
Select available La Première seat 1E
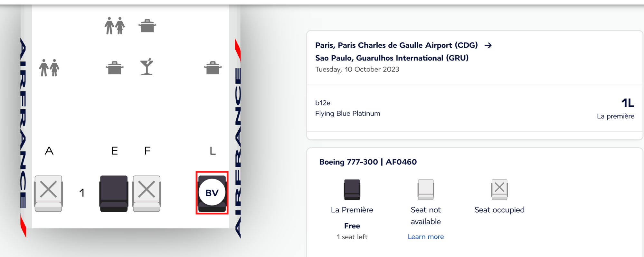(114, 193)
